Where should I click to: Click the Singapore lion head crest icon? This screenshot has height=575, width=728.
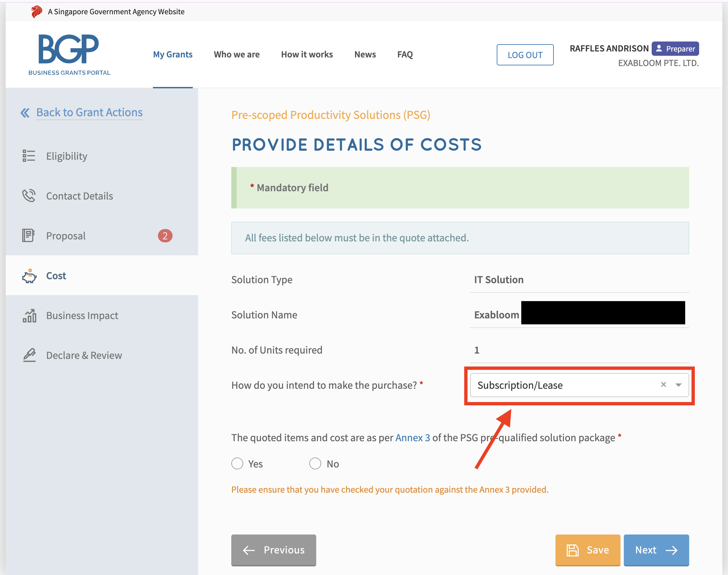click(x=36, y=12)
